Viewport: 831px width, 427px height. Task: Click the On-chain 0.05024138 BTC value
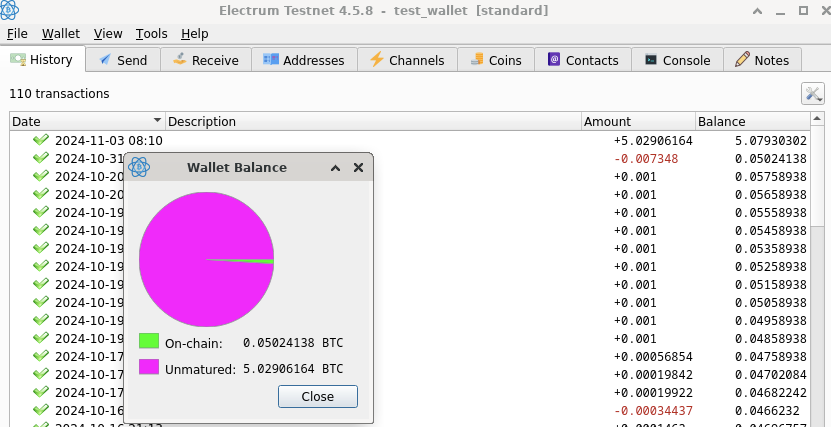pyautogui.click(x=293, y=343)
